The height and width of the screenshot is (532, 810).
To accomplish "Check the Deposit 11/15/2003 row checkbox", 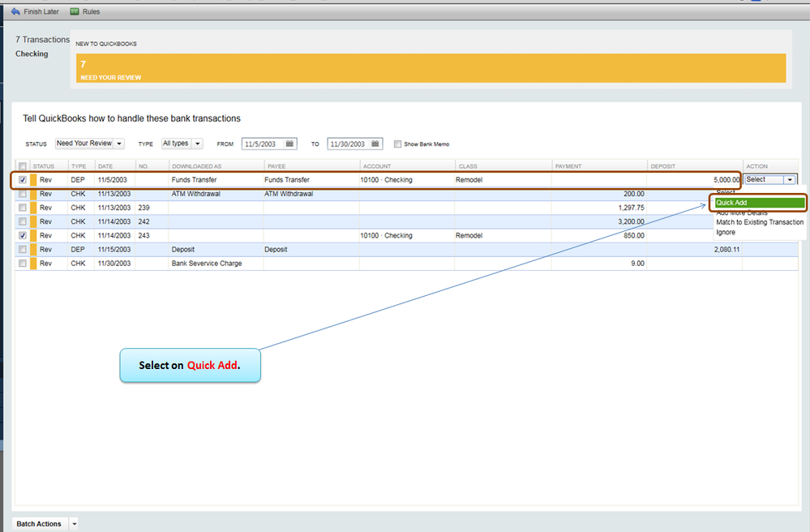I will coord(22,250).
